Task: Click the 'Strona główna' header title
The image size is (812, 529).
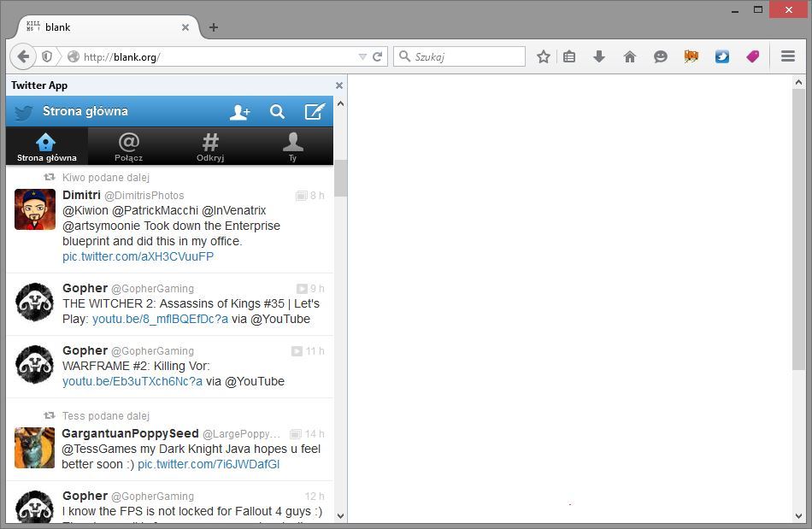Action: tap(85, 111)
